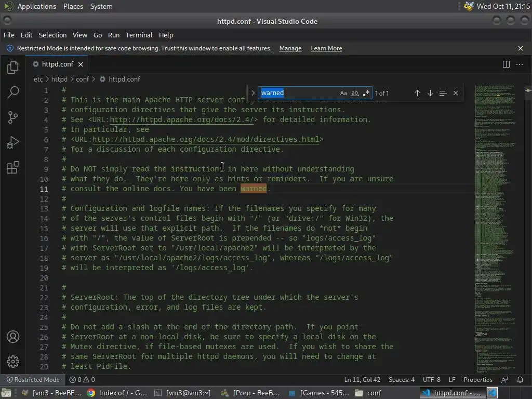Click the feedback icon in status bar

tap(504, 380)
